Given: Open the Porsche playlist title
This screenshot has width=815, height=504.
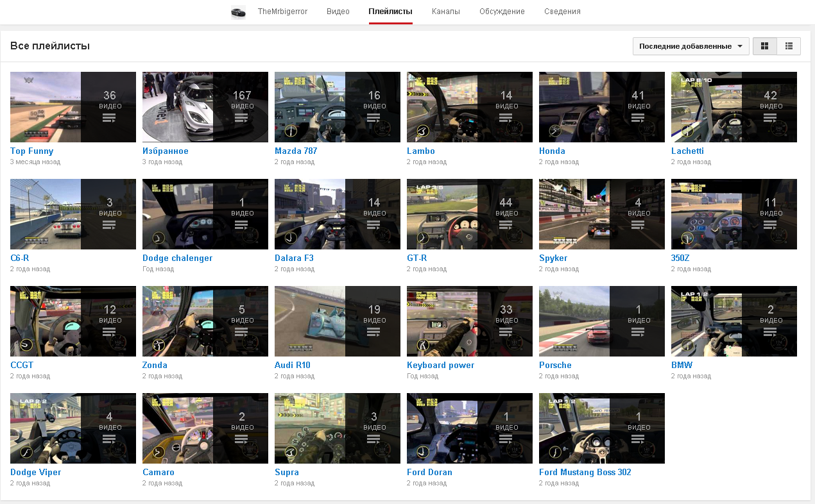Looking at the screenshot, I should coord(555,365).
